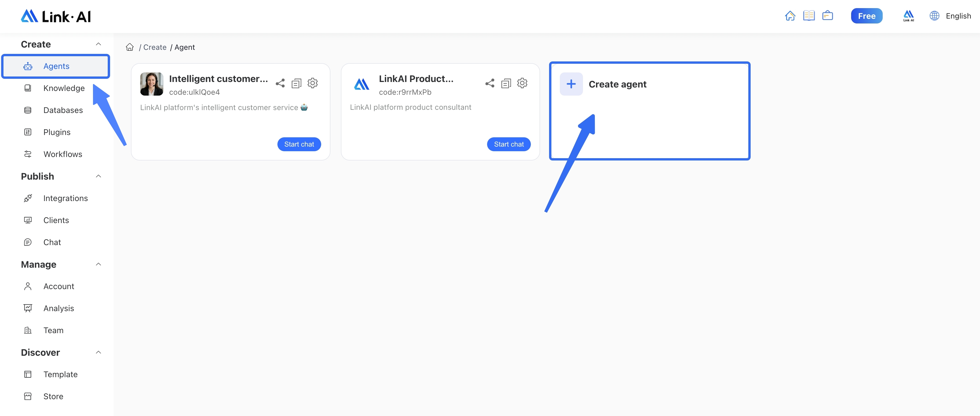Collapse the Publish sidebar section

[x=98, y=176]
